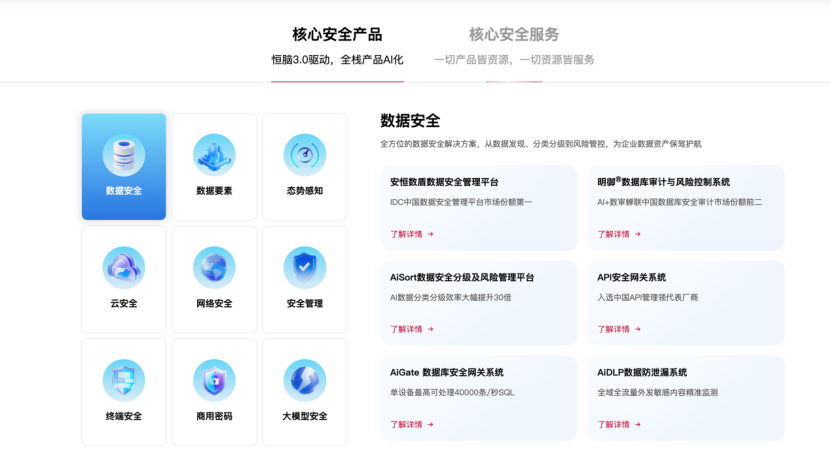This screenshot has width=831, height=463.
Task: Open the 商用密码 lock icon
Action: tap(214, 381)
